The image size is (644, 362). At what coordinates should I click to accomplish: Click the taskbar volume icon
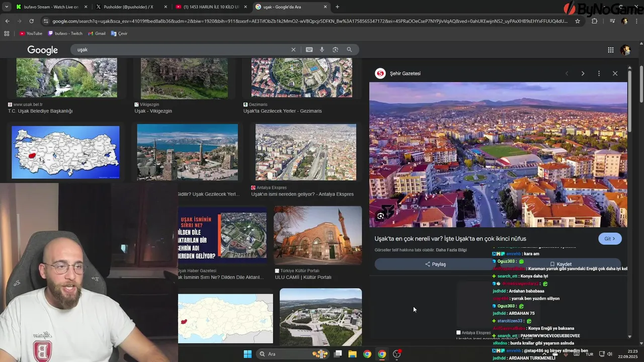(610, 354)
